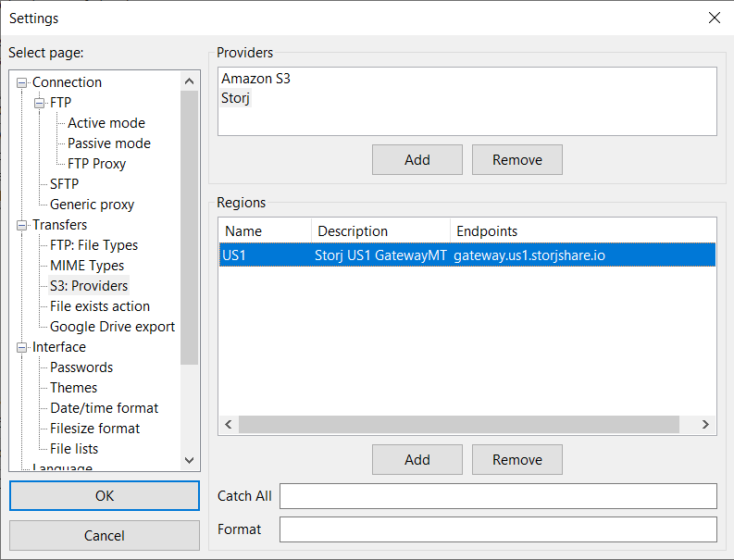This screenshot has width=734, height=560.
Task: Add a new region
Action: [x=417, y=460]
